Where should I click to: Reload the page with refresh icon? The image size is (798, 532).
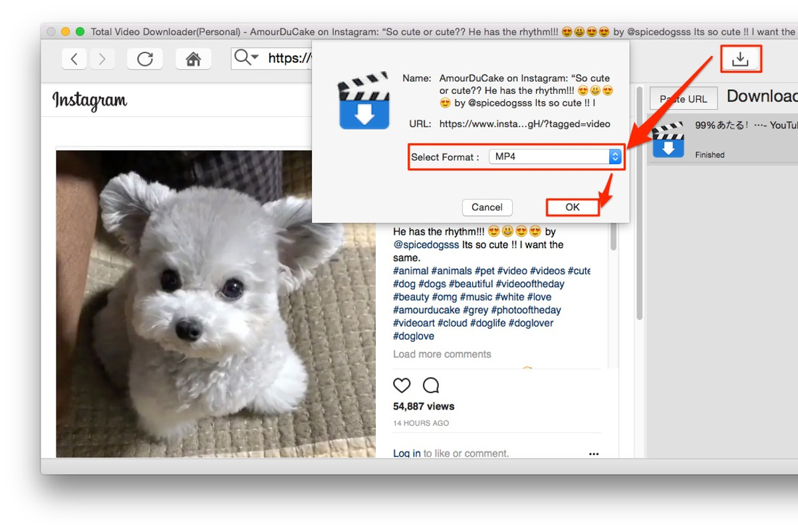tap(145, 59)
